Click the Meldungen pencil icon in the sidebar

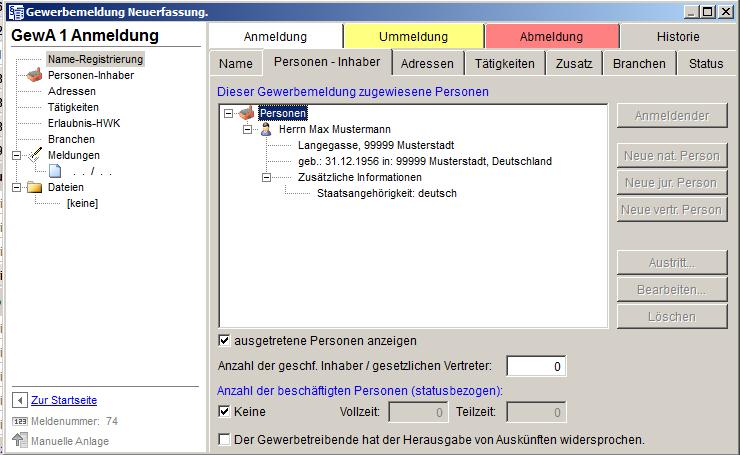click(x=34, y=155)
